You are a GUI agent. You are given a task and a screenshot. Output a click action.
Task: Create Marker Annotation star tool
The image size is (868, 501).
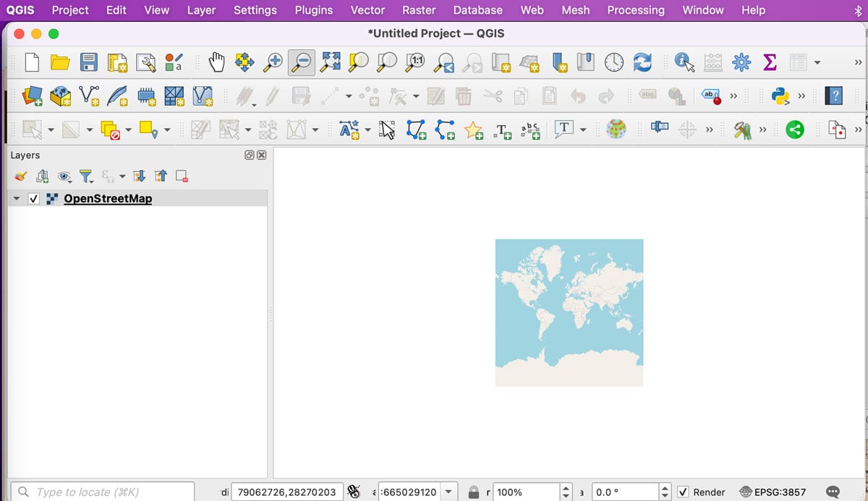pyautogui.click(x=473, y=130)
